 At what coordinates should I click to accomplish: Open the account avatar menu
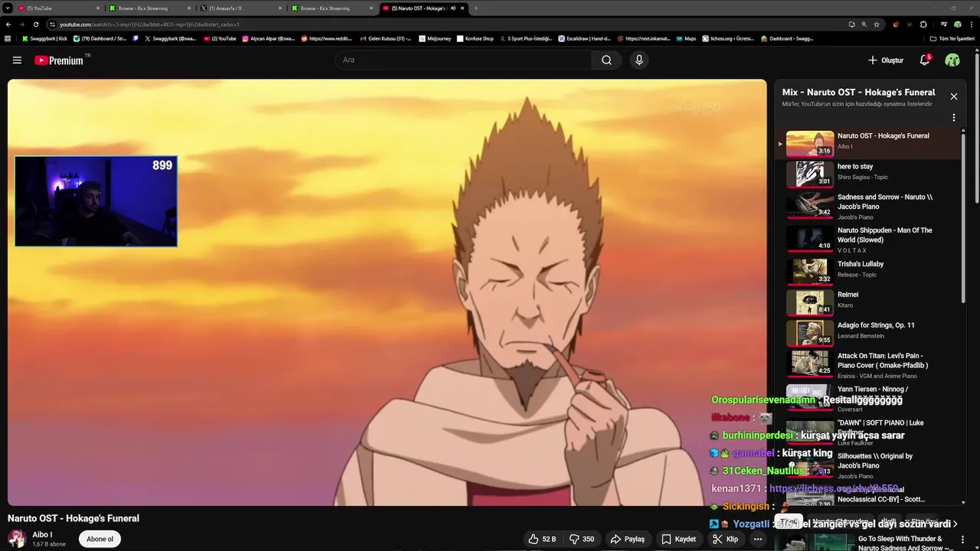[x=952, y=60]
